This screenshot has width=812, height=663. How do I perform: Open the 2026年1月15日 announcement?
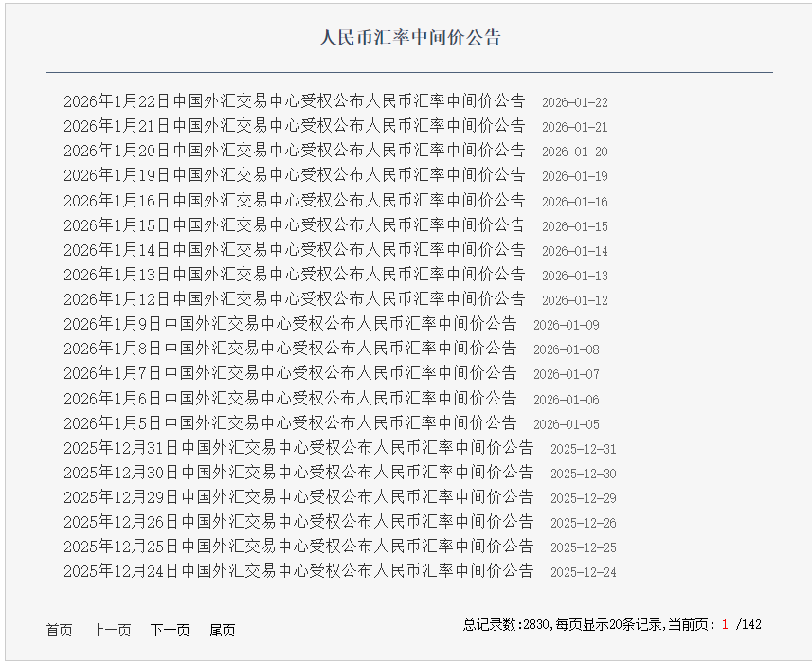pos(294,225)
